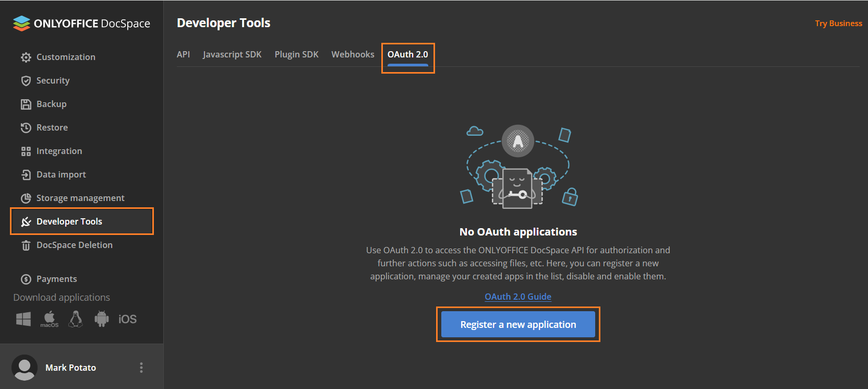The width and height of the screenshot is (868, 389).
Task: Click the Payments dollar icon
Action: click(x=26, y=279)
